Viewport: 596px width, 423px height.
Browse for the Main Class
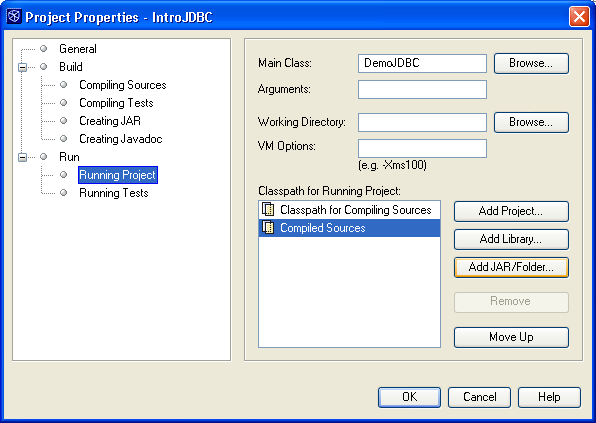click(531, 63)
